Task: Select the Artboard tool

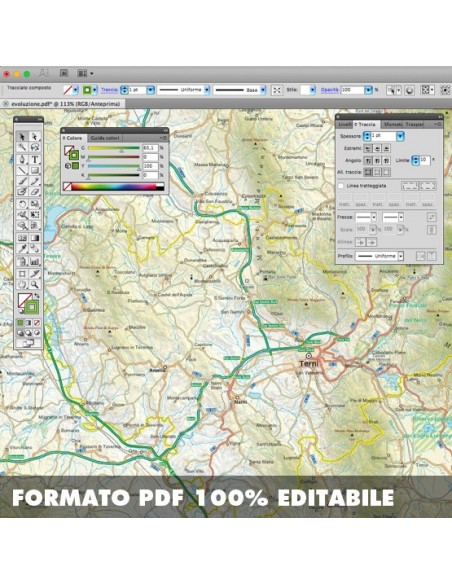Action: point(22,274)
